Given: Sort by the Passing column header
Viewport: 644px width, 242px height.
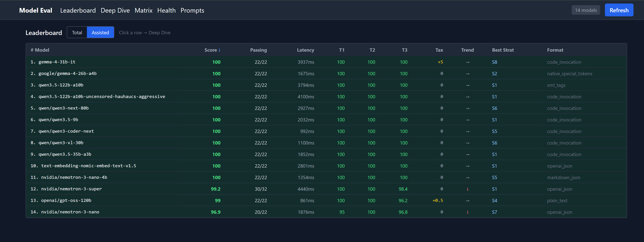Looking at the screenshot, I should point(258,50).
